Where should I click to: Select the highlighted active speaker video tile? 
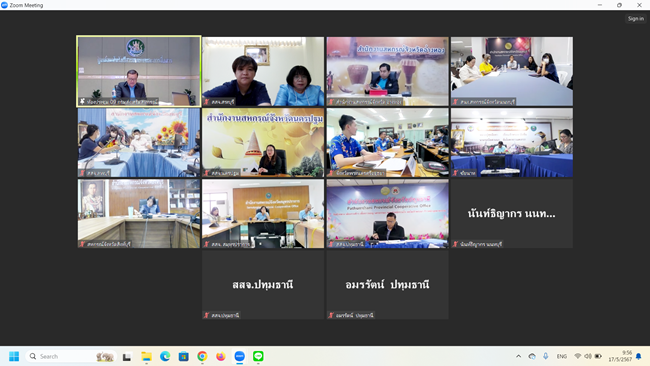tap(139, 71)
